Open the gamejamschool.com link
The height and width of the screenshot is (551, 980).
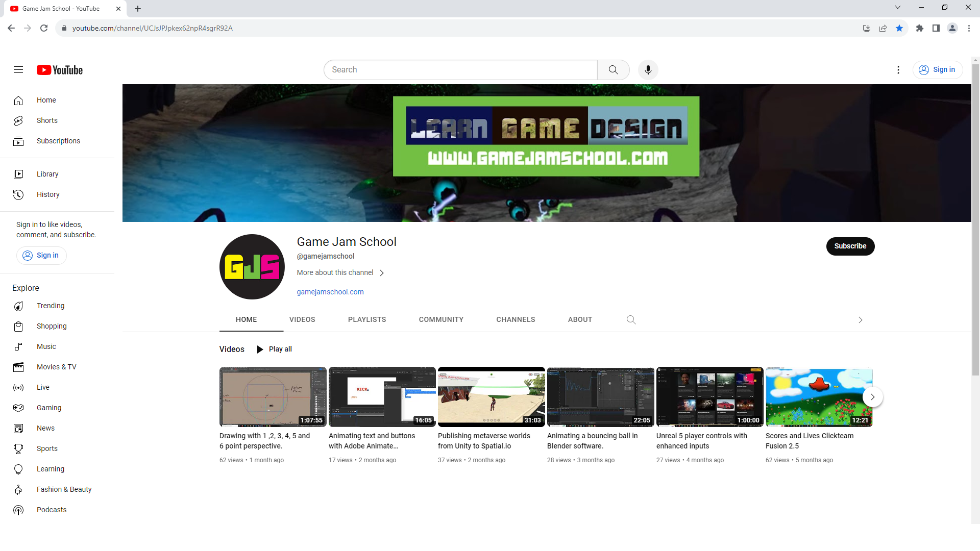[330, 292]
